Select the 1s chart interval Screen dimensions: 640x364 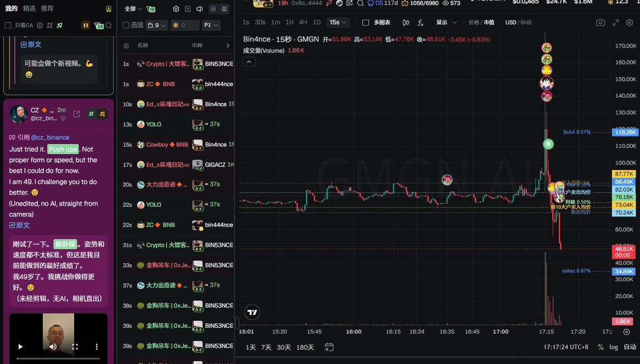(x=245, y=22)
